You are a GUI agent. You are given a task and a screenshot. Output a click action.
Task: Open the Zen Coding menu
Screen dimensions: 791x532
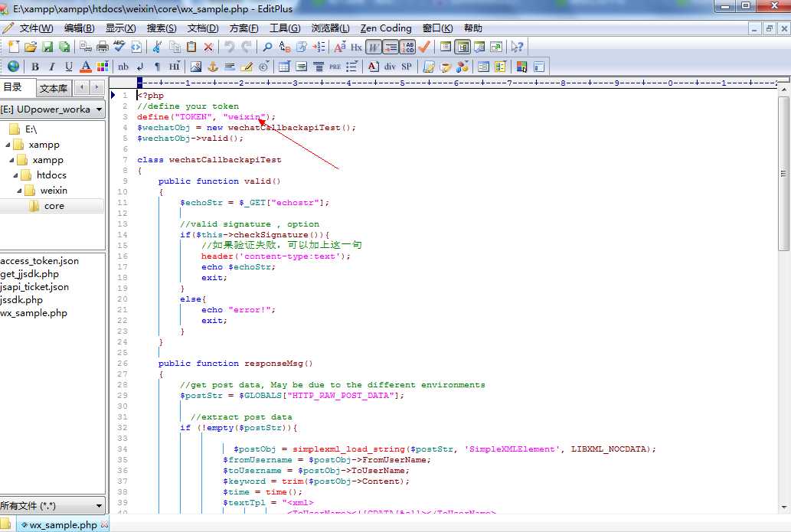386,28
